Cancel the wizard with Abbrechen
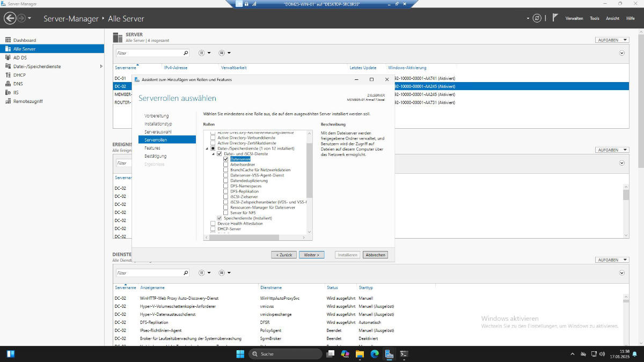644x362 pixels. (x=375, y=255)
